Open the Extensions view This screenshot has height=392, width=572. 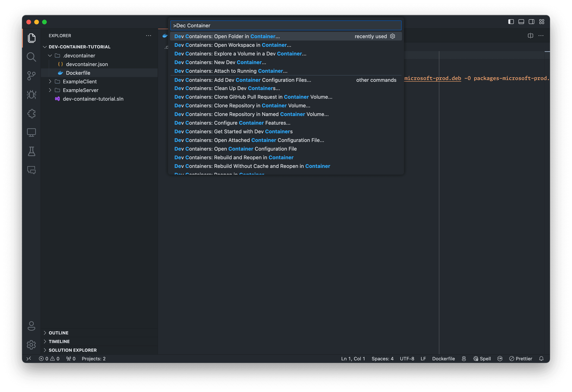pyautogui.click(x=31, y=113)
